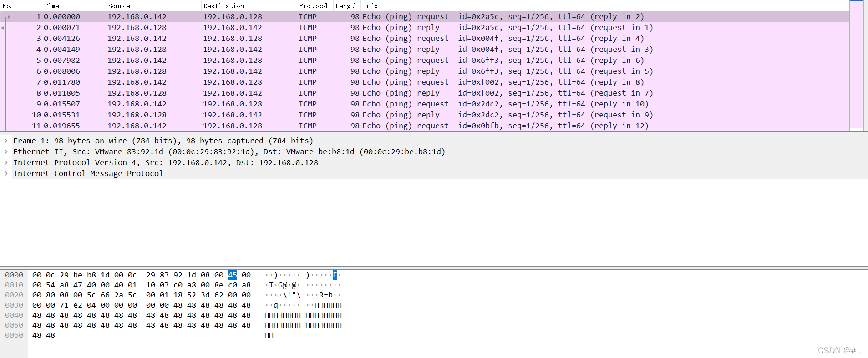Screen dimensions: 868x358
Task: Select hex offset row 0010
Action: 14,285
